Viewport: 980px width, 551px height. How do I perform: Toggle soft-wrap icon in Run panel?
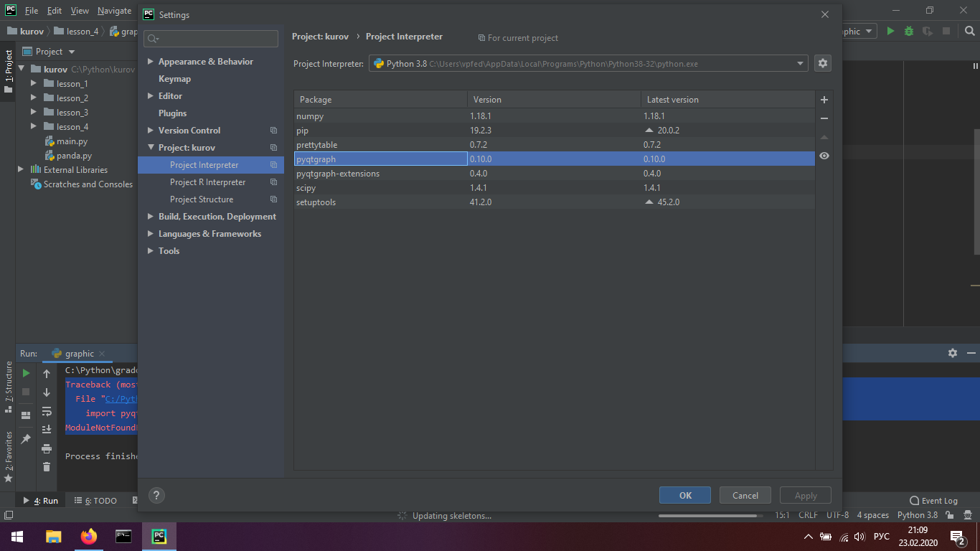click(47, 411)
